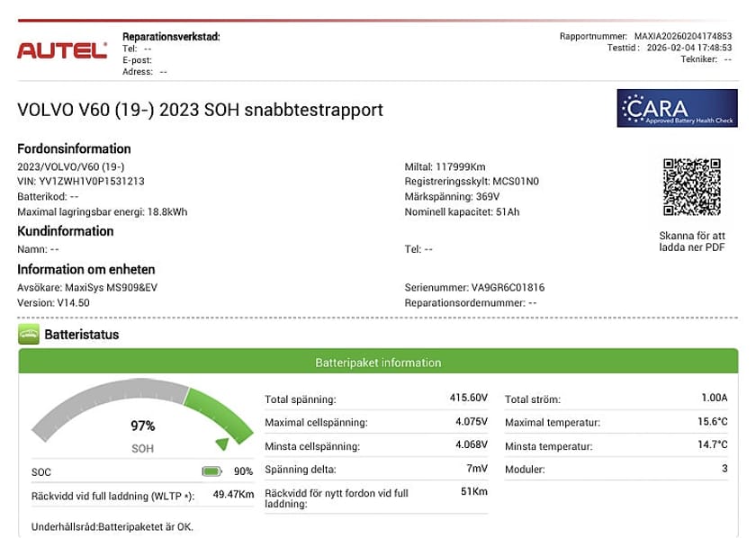Click the AUTEL logo
This screenshot has width=756, height=538.
click(62, 50)
